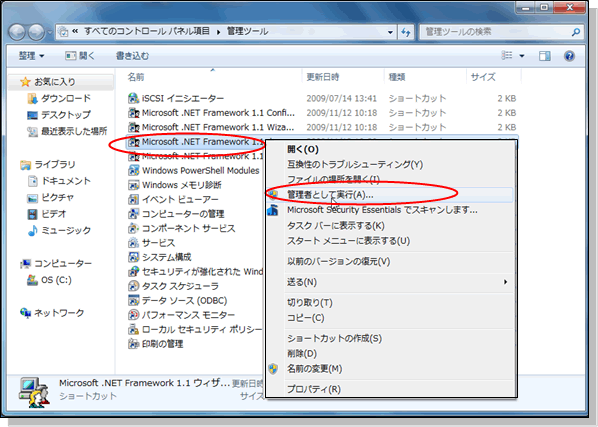Click the コンピューターの管理 icon
Viewport: 598px width, 427px height.
[133, 214]
